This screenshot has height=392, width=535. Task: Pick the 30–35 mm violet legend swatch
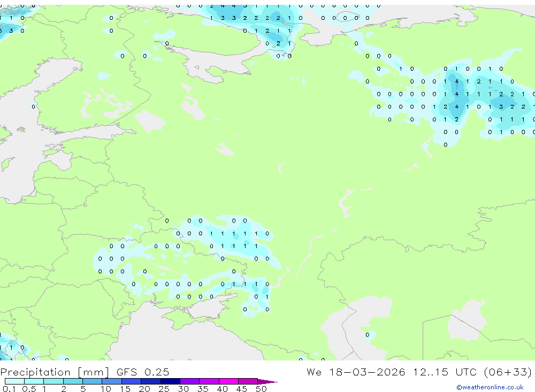(190, 381)
